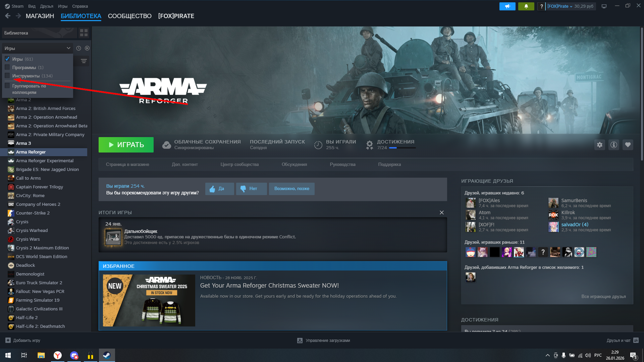Click Да to recommend the game
Screen dimensions: 644x362
point(219,189)
